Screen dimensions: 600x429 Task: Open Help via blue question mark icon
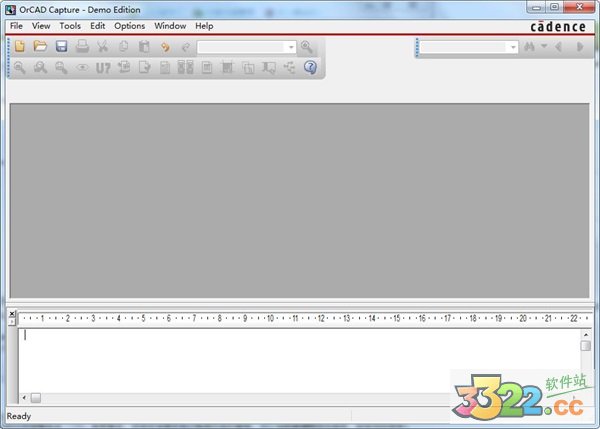point(310,68)
